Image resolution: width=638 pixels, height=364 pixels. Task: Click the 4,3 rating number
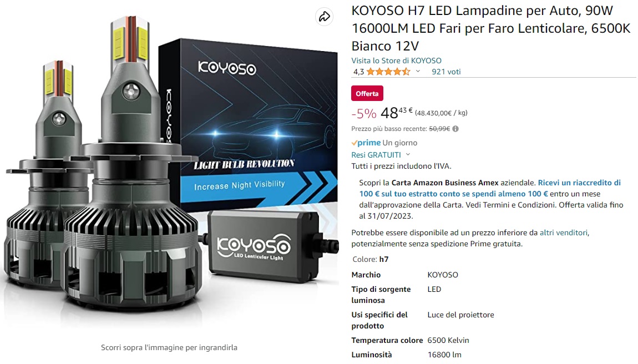click(358, 72)
